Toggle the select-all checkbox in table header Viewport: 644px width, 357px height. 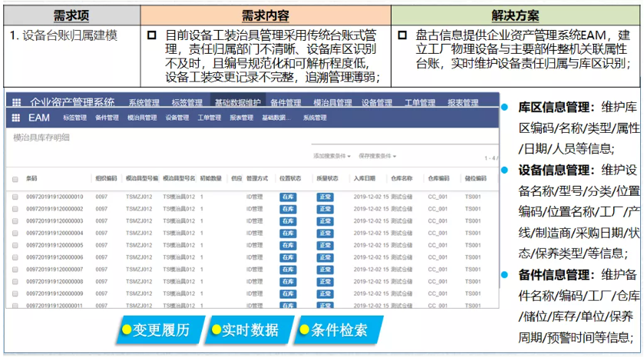point(15,179)
